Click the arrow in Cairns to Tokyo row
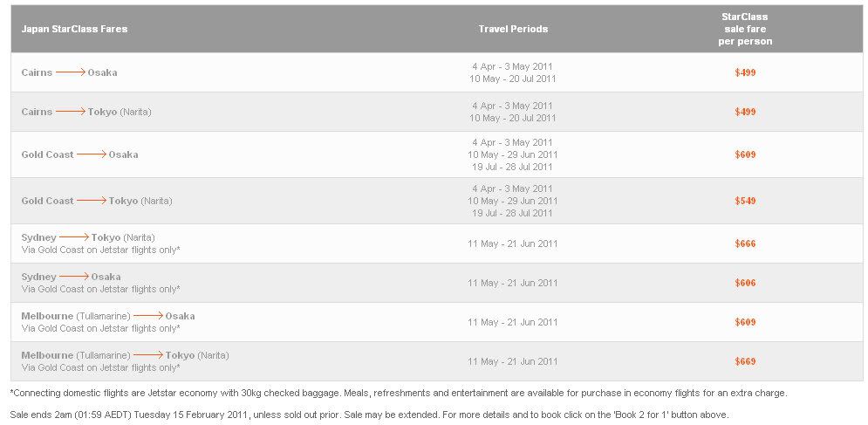 coord(71,112)
